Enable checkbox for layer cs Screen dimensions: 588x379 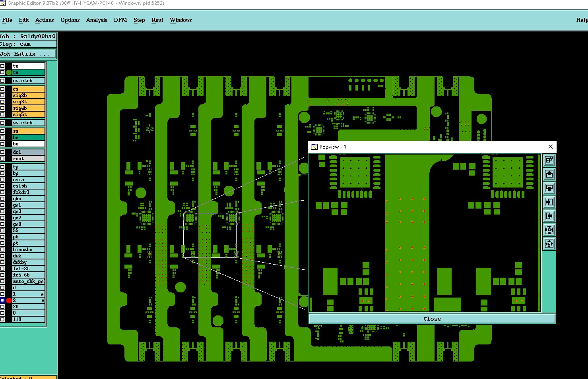click(x=2, y=89)
